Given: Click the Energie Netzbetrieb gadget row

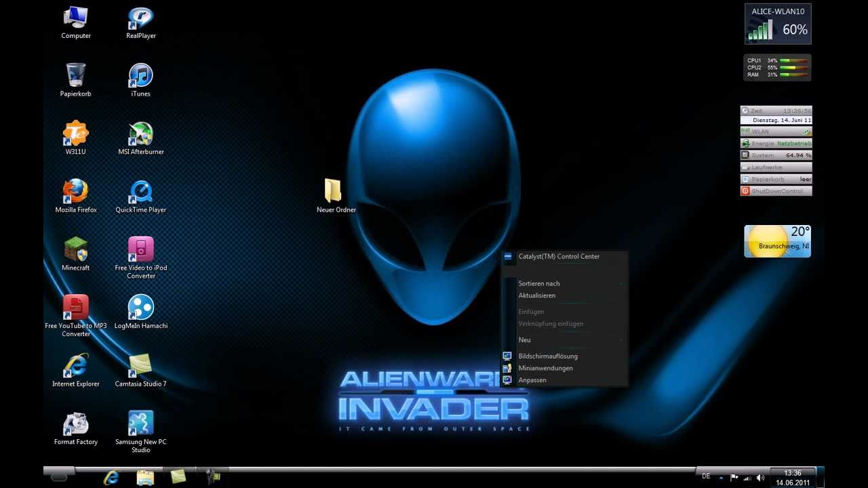Looking at the screenshot, I should pyautogui.click(x=776, y=144).
